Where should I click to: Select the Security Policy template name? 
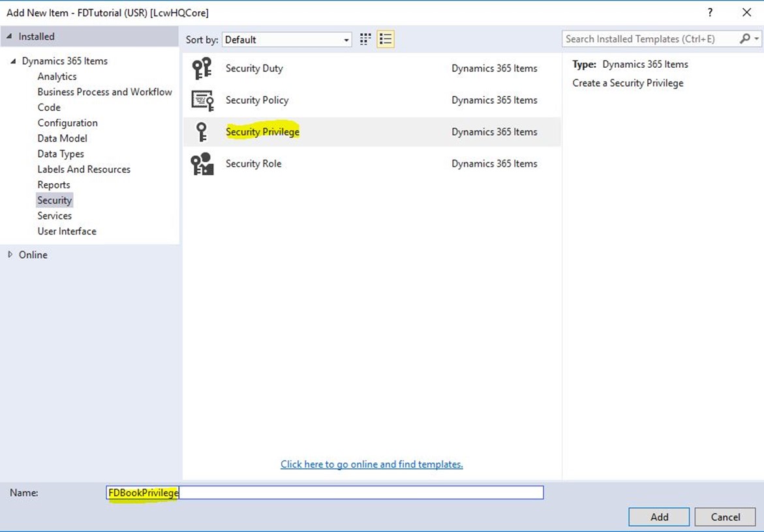point(257,100)
